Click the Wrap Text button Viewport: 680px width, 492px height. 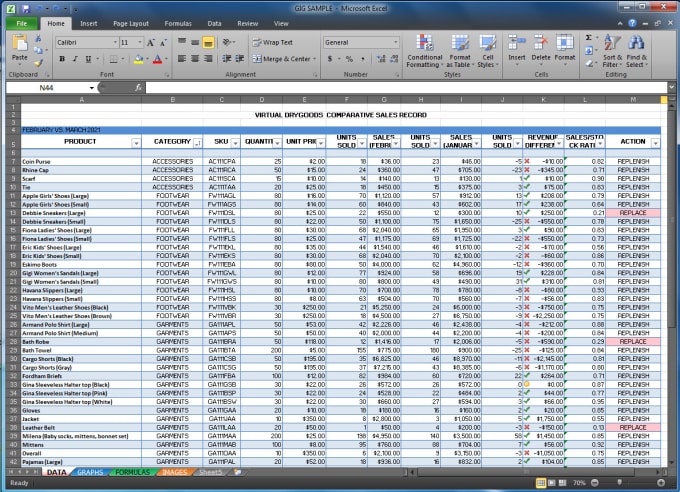pos(273,42)
